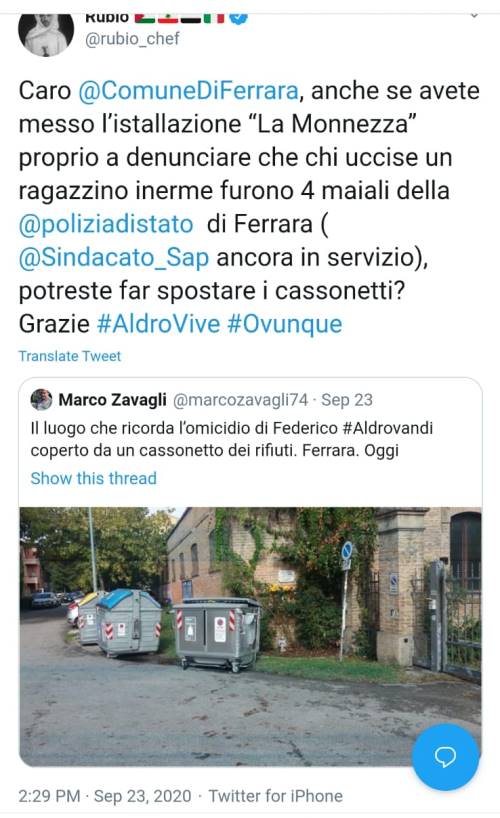The width and height of the screenshot is (500, 818).
Task: Open the quoted tweet text body
Action: (x=232, y=439)
